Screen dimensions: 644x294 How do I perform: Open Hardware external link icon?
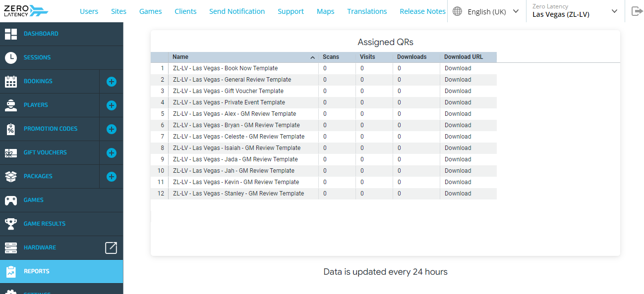tap(111, 247)
